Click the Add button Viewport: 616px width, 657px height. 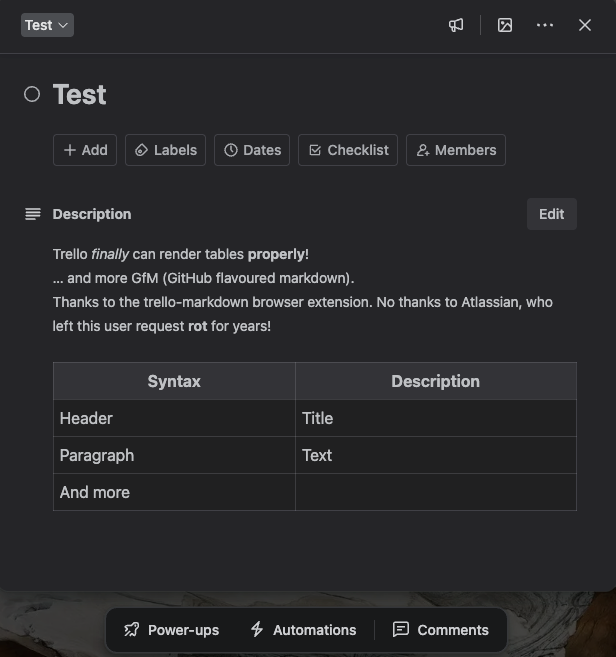coord(85,150)
